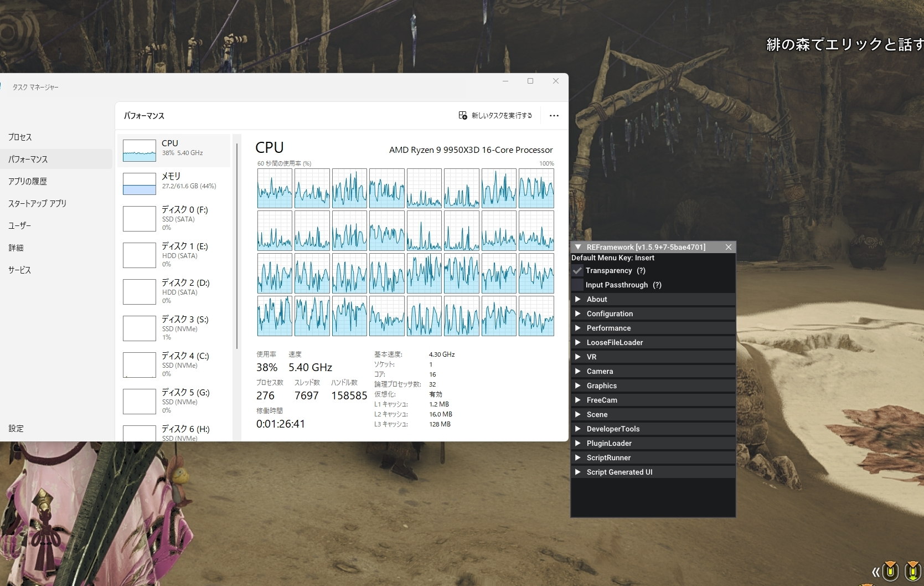Viewport: 924px width, 586px height.
Task: Click the 128 MB L3 cache value
Action: pyautogui.click(x=440, y=424)
